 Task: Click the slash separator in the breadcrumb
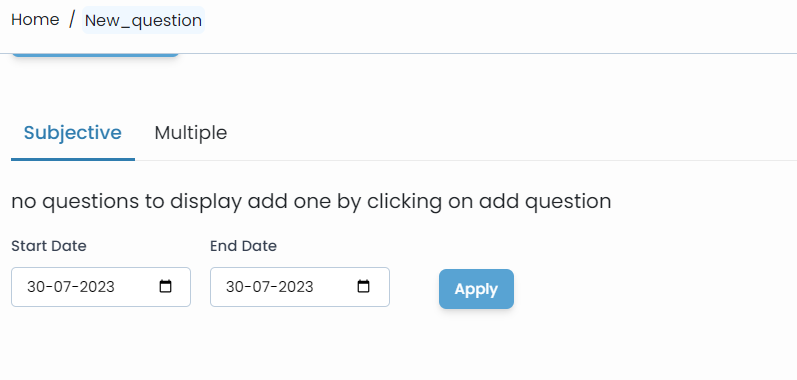point(72,20)
